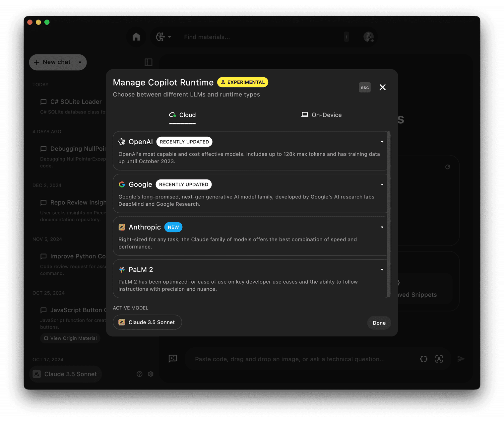Click the chat bubble icon beside C# SQLite Loader
This screenshot has height=421, width=504.
[x=43, y=102]
